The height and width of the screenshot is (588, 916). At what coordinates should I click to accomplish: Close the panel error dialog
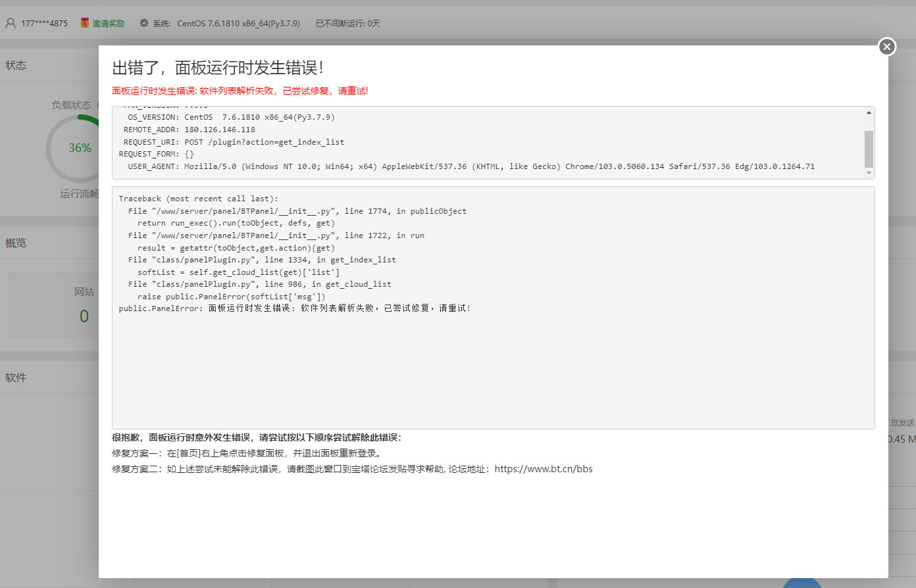[887, 47]
